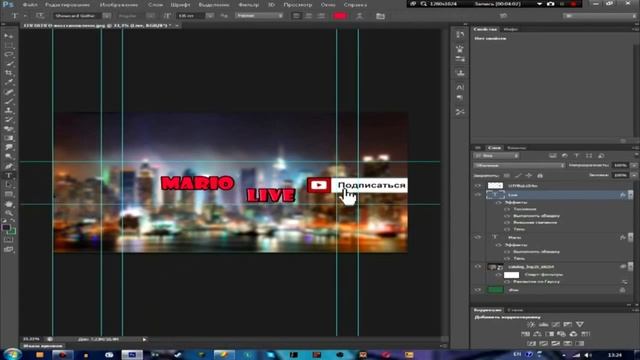Add a Brightness/Contrast adjustment
This screenshot has width=640, height=360.
pos(531,324)
